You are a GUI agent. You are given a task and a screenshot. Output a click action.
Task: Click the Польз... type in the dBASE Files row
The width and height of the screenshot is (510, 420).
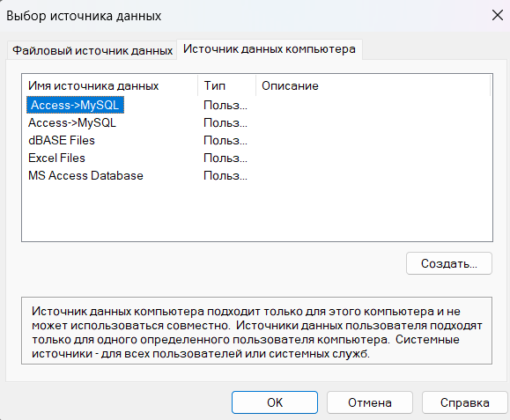coord(225,140)
